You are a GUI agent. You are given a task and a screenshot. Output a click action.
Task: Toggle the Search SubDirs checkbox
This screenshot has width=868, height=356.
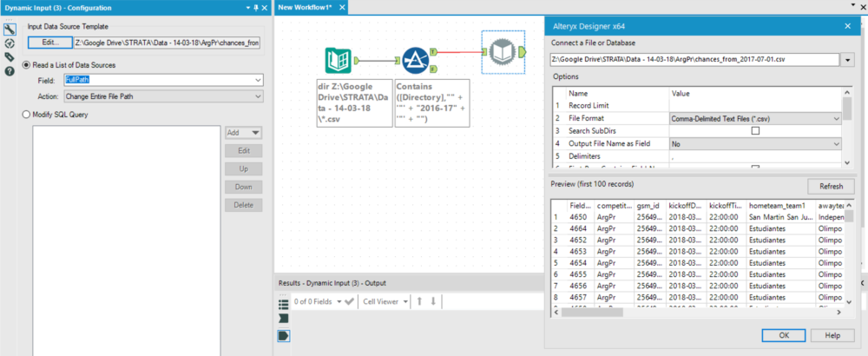754,131
